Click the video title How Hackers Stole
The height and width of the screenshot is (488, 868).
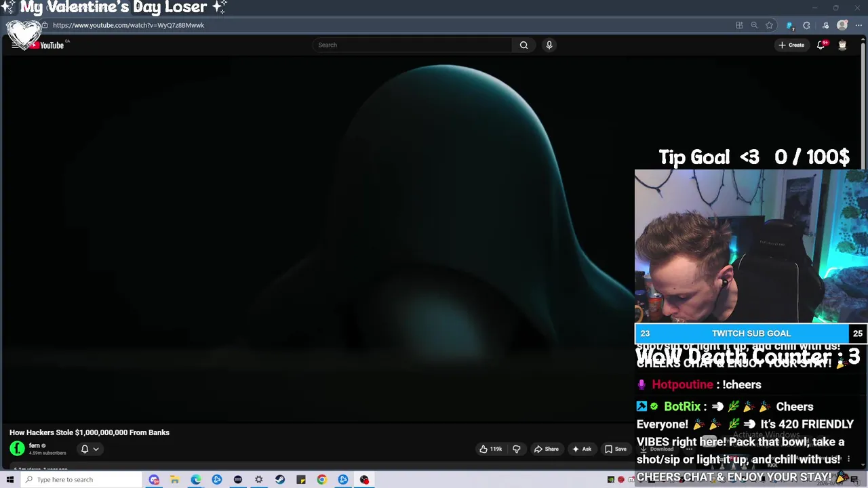pyautogui.click(x=90, y=432)
